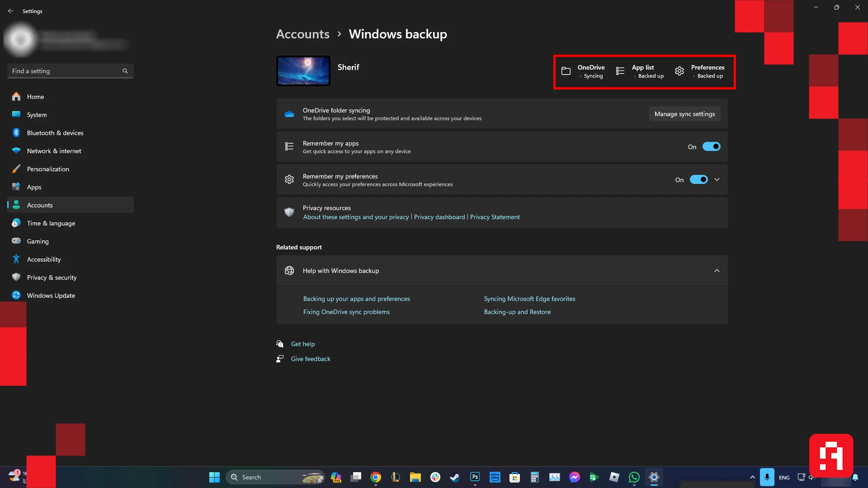The width and height of the screenshot is (868, 488).
Task: Click the microphone icon in system tray
Action: pyautogui.click(x=767, y=477)
